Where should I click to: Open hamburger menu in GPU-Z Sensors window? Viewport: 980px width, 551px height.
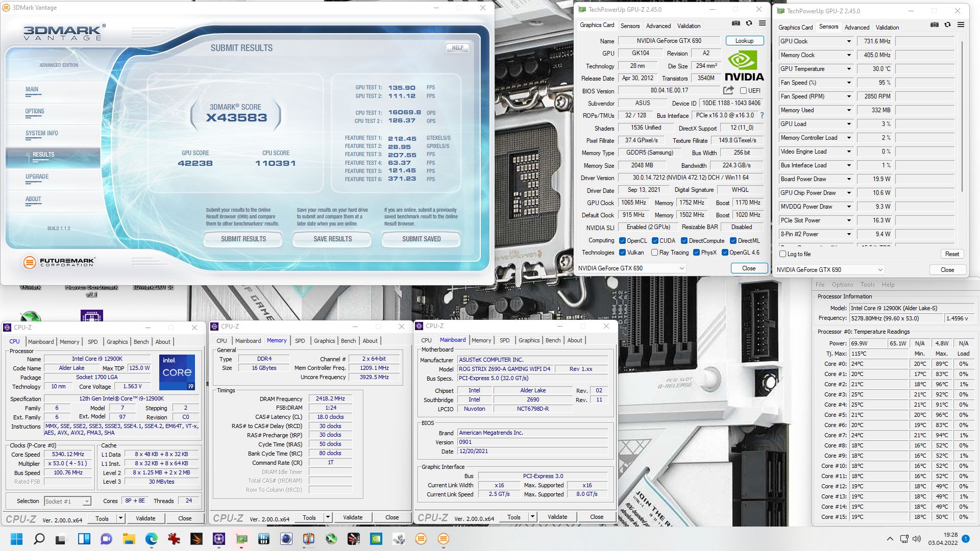tap(961, 25)
